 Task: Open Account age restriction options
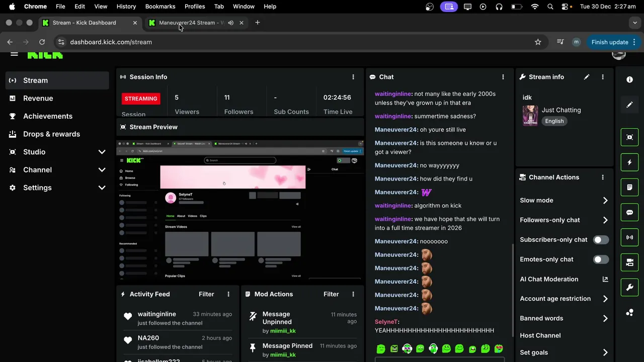[x=564, y=299]
